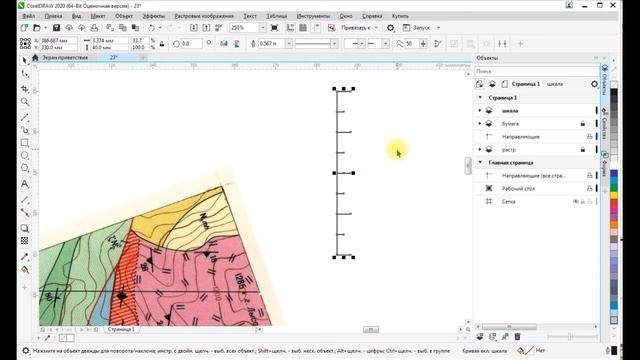Open the zoom level 250% dropdown

coord(262,28)
